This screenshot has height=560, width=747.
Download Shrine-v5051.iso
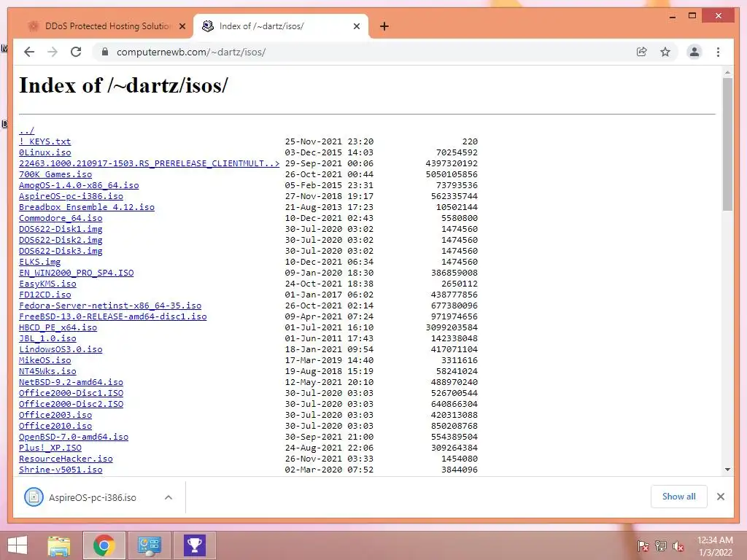[x=61, y=470]
